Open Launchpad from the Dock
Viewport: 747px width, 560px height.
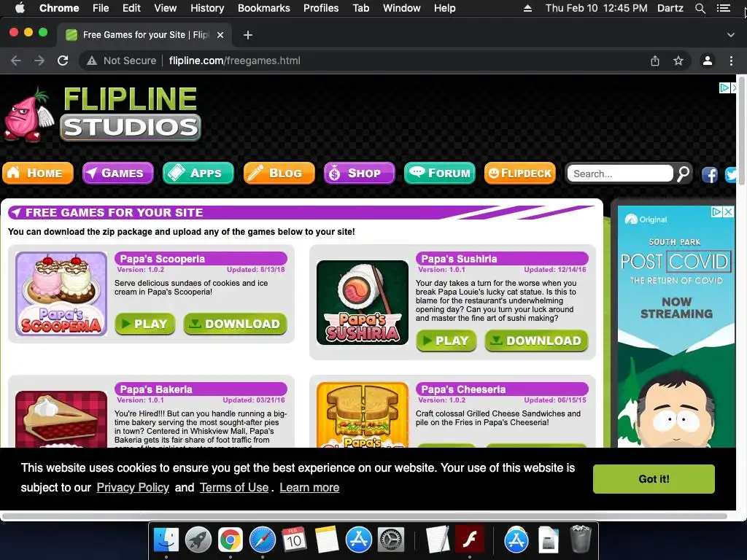198,540
